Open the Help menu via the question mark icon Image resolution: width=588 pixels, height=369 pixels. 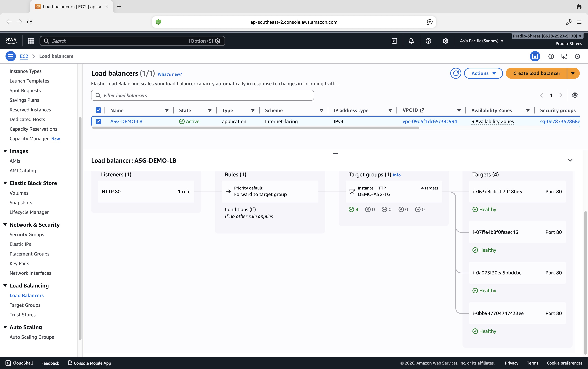pyautogui.click(x=428, y=41)
